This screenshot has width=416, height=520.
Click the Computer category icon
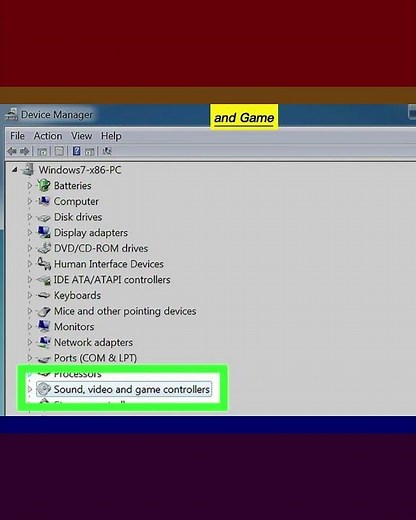pyautogui.click(x=44, y=201)
